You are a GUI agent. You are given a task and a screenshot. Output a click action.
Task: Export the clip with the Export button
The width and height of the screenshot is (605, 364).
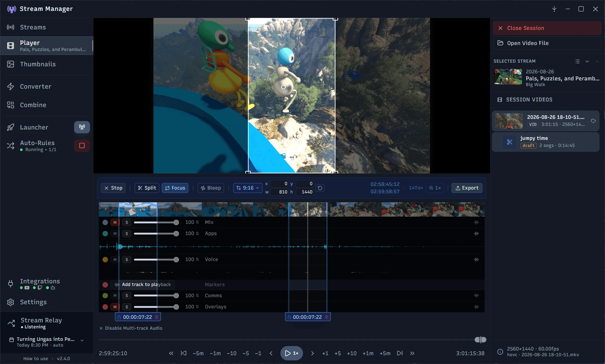pyautogui.click(x=467, y=188)
